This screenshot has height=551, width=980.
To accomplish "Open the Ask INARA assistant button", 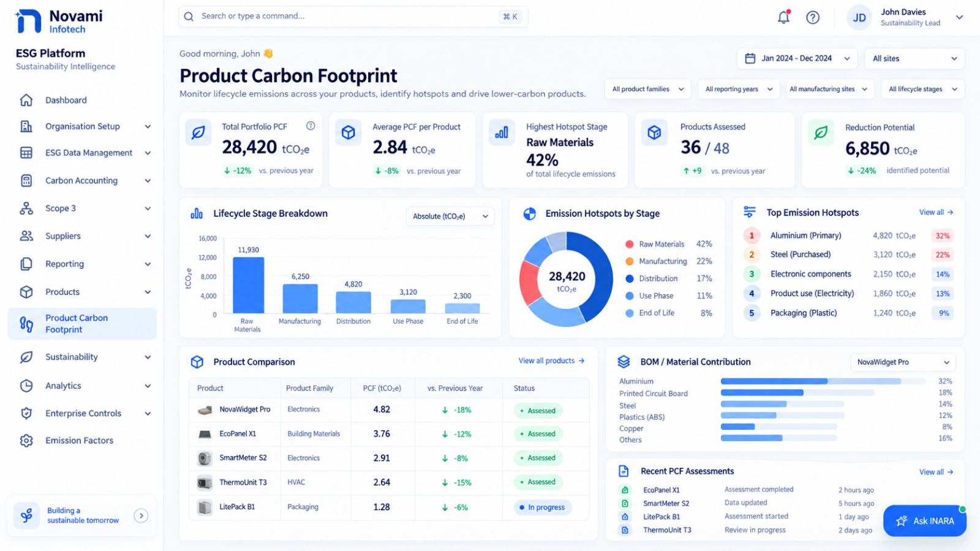I will coord(925,520).
